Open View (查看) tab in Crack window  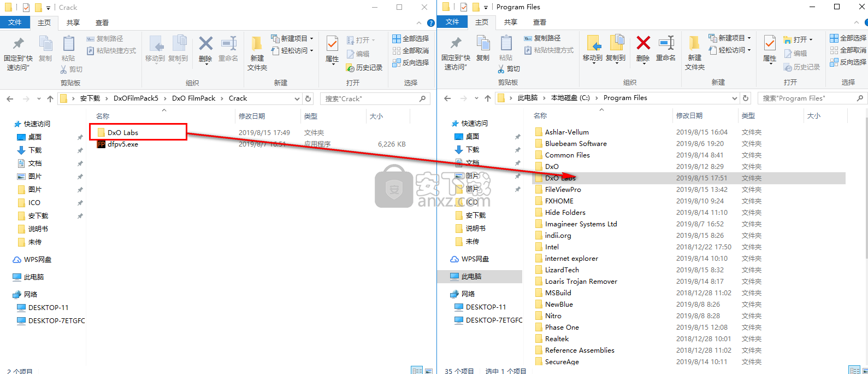[x=102, y=22]
